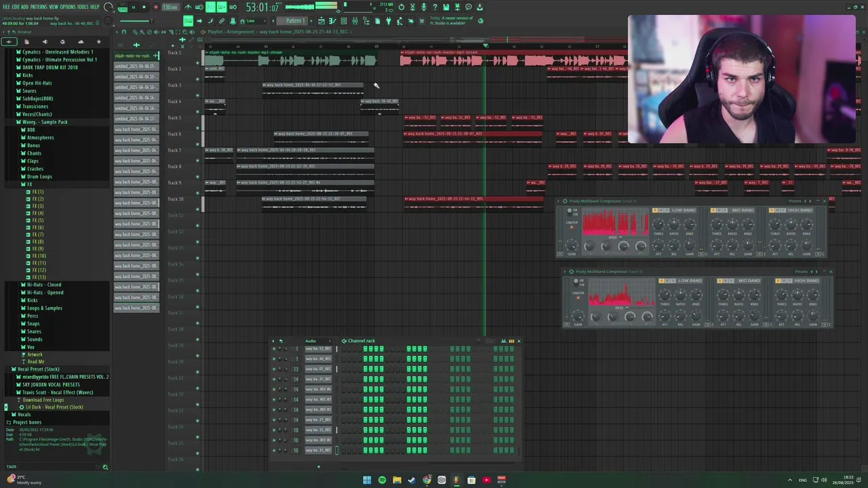This screenshot has width=868, height=488.
Task: Click the Play transport button
Action: [x=133, y=7]
